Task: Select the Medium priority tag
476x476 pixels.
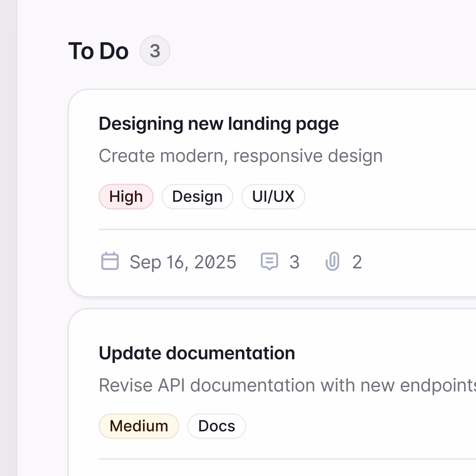Action: point(139,426)
